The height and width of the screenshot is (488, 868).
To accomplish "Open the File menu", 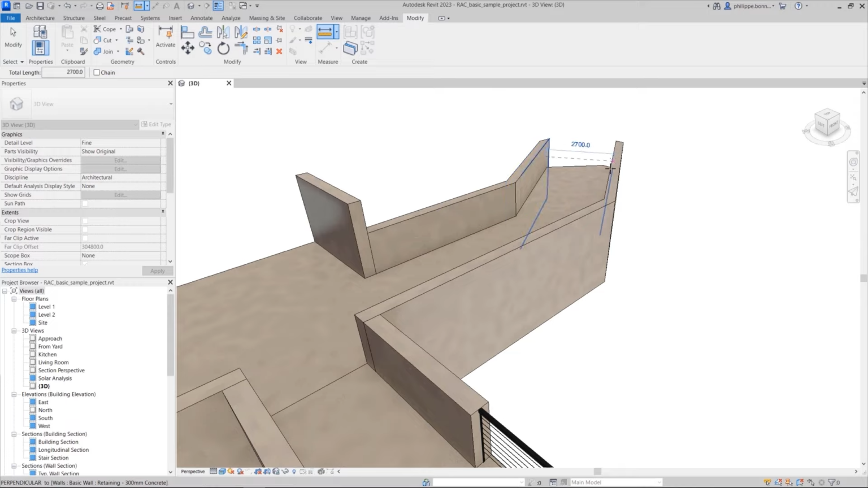I will tap(10, 18).
